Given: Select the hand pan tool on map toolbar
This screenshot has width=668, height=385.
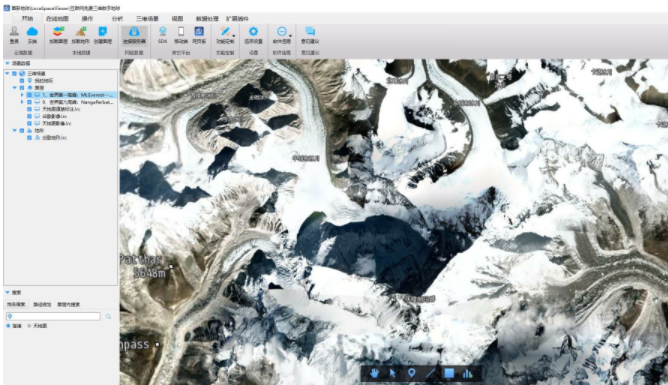Looking at the screenshot, I should coord(374,374).
